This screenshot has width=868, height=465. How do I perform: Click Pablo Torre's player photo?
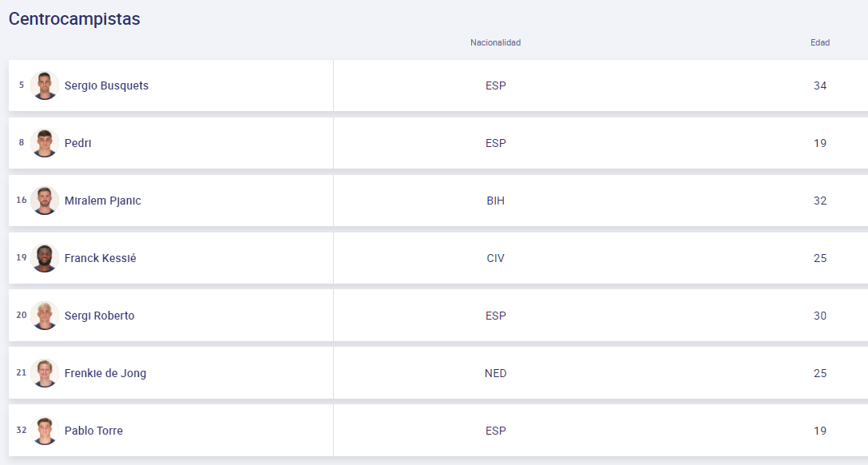(x=45, y=431)
